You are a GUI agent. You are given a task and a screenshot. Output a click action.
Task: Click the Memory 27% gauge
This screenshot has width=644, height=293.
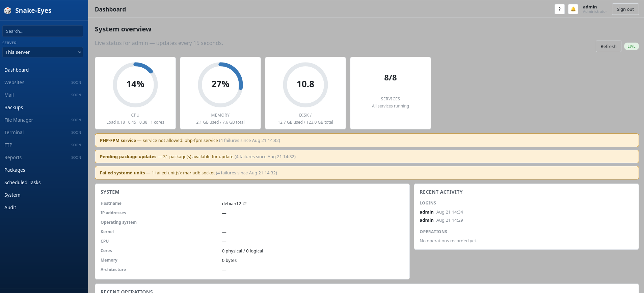220,84
